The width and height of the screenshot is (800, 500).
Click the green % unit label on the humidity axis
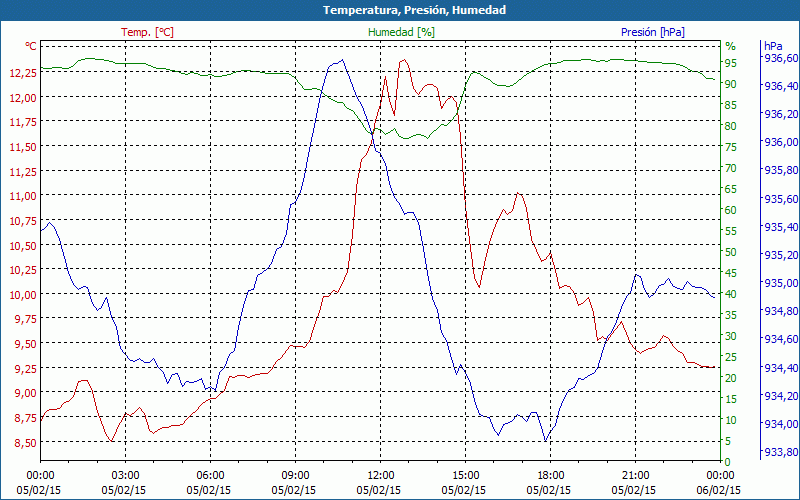pos(731,46)
